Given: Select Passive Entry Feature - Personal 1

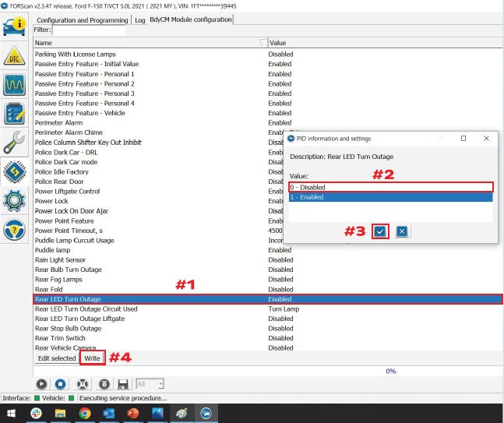Looking at the screenshot, I should (268, 74).
